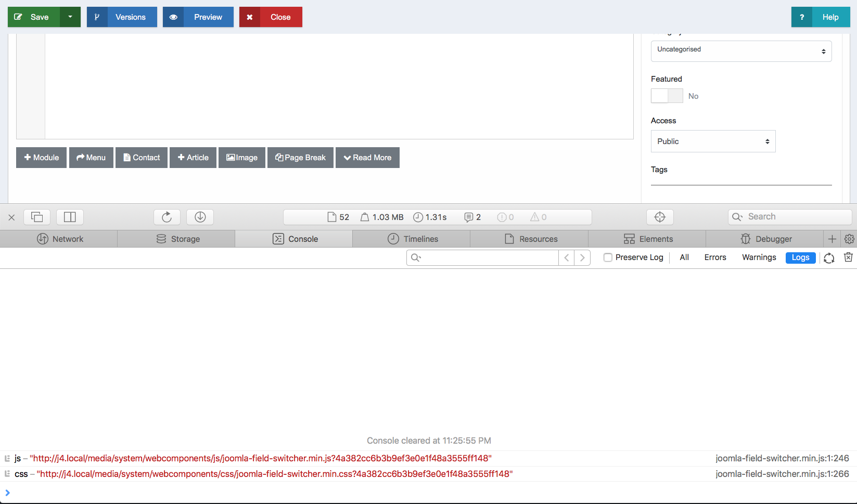This screenshot has width=857, height=504.
Task: Show warnings count indicator in dashboard
Action: 539,217
